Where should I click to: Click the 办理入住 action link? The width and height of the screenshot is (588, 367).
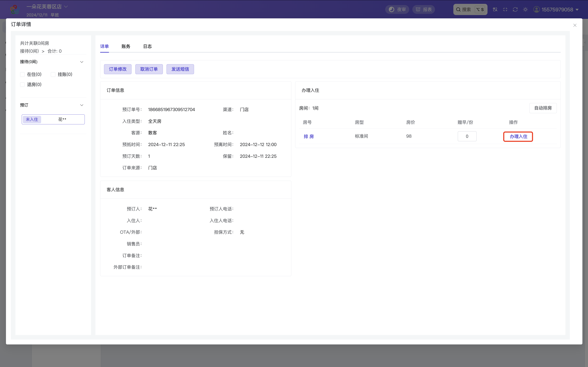point(518,136)
